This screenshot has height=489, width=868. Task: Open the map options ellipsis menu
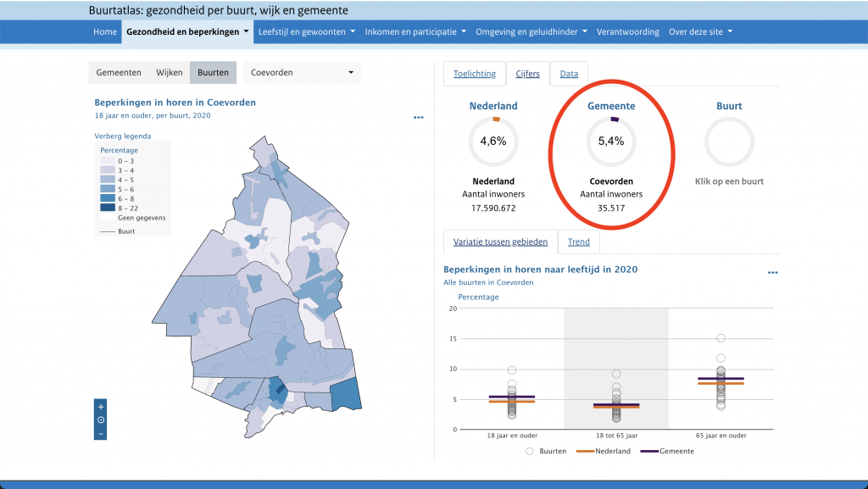point(419,117)
